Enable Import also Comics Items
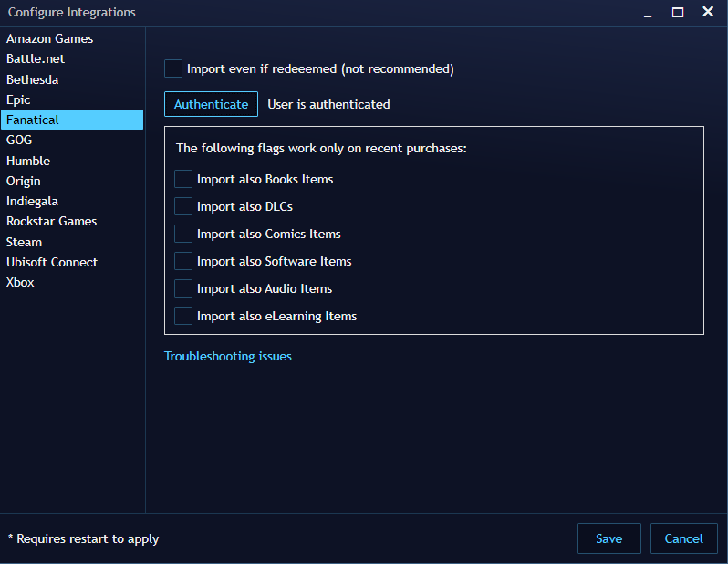 click(x=183, y=234)
